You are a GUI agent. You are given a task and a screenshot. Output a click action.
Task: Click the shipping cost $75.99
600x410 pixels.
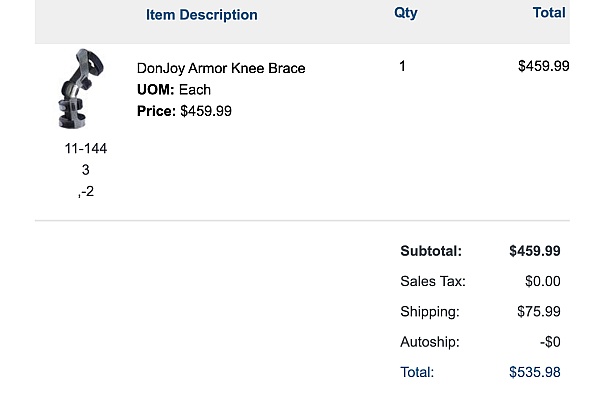pyautogui.click(x=538, y=311)
